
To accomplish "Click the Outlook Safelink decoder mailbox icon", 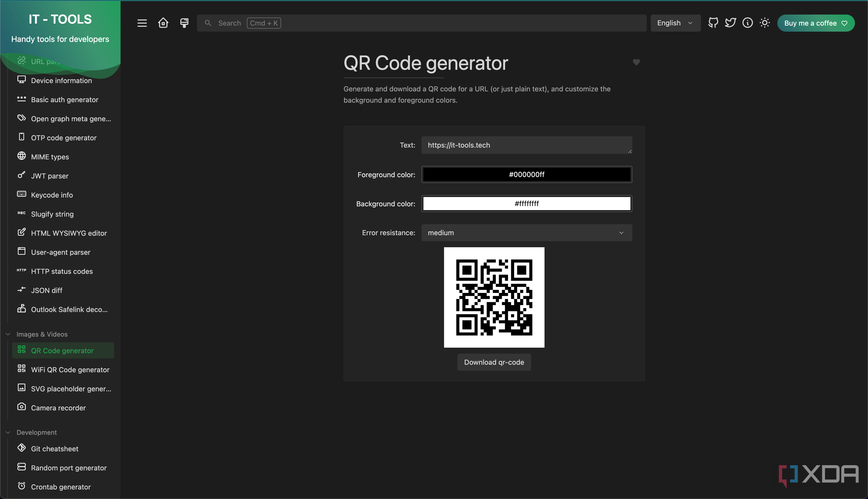I will (x=22, y=308).
